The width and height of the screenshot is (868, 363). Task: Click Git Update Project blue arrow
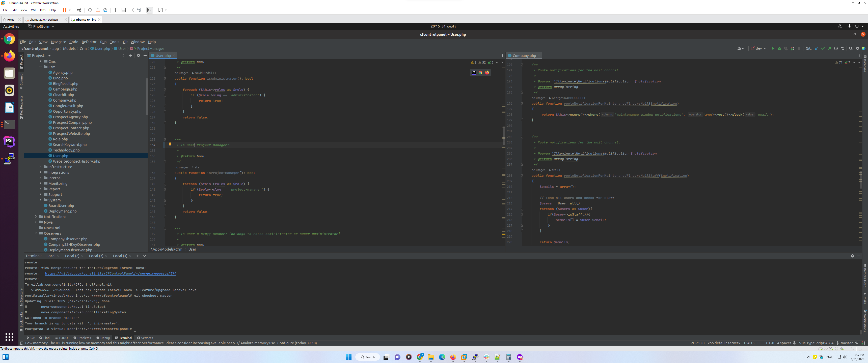[x=817, y=48]
